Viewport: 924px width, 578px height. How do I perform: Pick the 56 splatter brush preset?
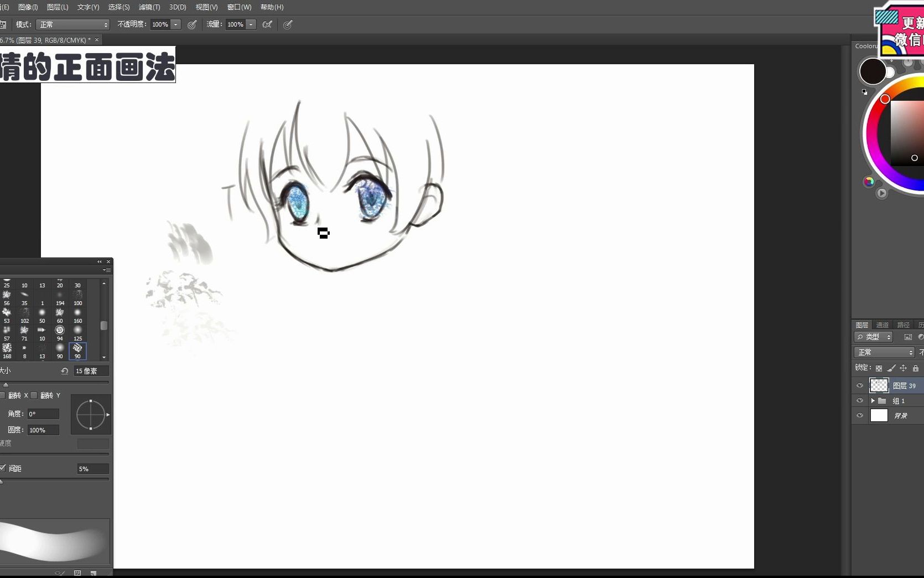(x=7, y=297)
